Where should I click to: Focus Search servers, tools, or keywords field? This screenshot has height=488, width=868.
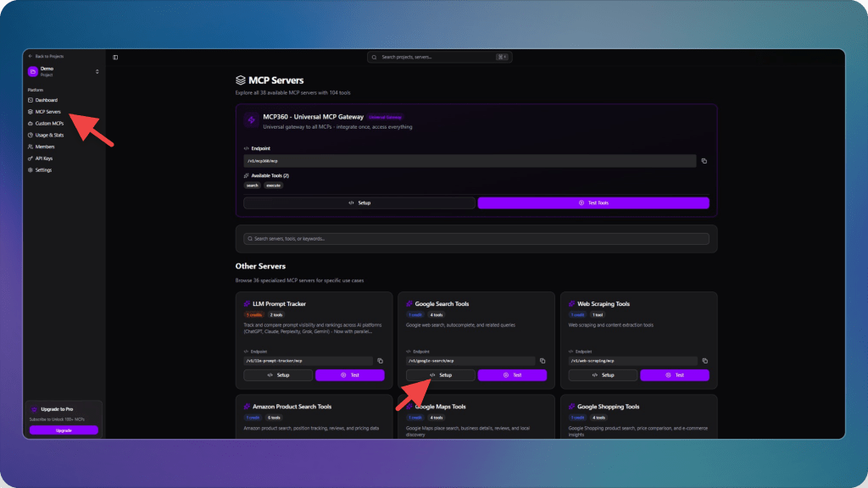click(476, 238)
